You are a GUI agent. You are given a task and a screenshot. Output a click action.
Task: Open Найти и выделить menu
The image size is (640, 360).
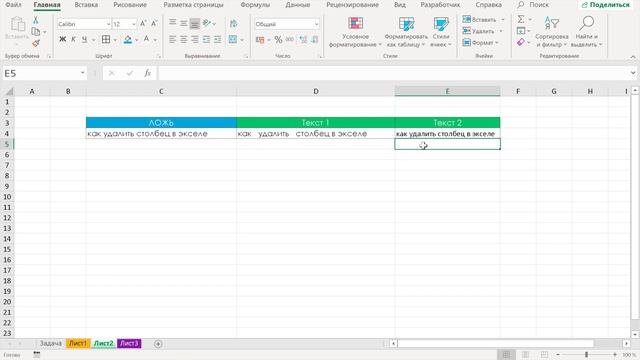(587, 32)
